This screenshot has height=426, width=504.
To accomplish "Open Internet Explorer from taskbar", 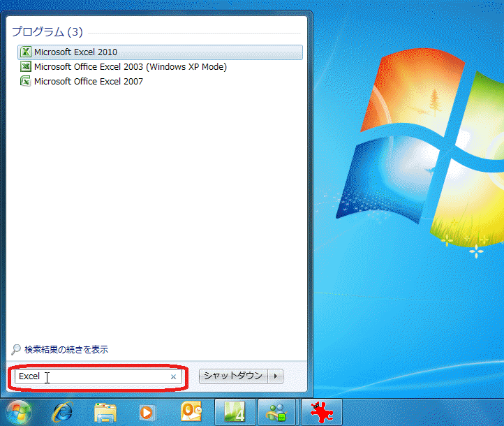I will [x=63, y=413].
